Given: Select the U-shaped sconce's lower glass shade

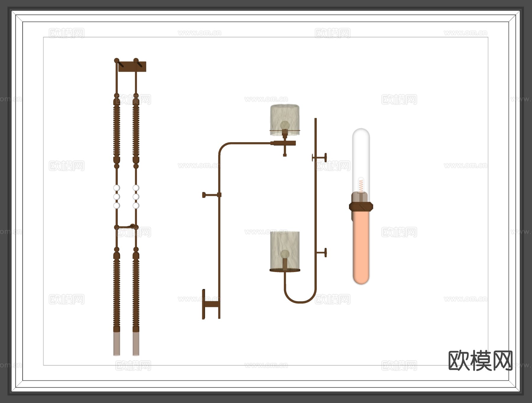Looking at the screenshot, I should coord(285,251).
